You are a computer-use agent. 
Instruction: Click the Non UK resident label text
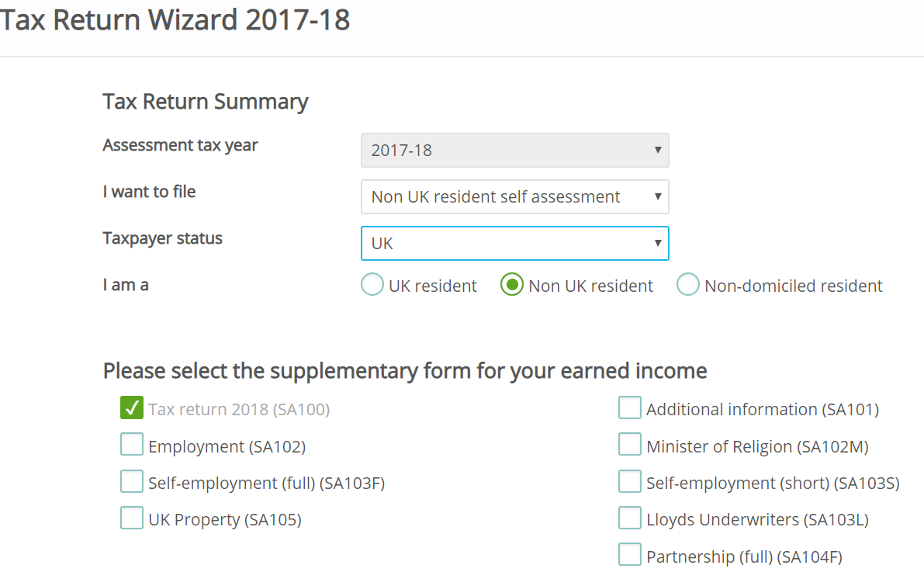coord(590,286)
